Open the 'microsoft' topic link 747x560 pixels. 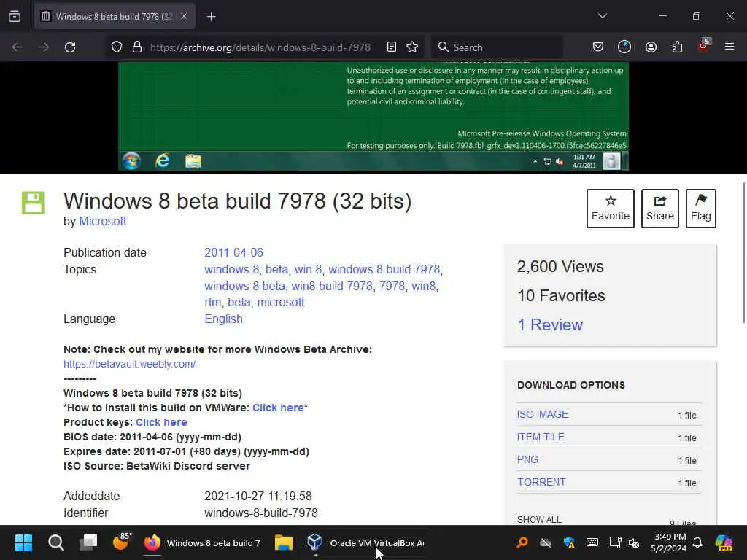click(x=281, y=303)
